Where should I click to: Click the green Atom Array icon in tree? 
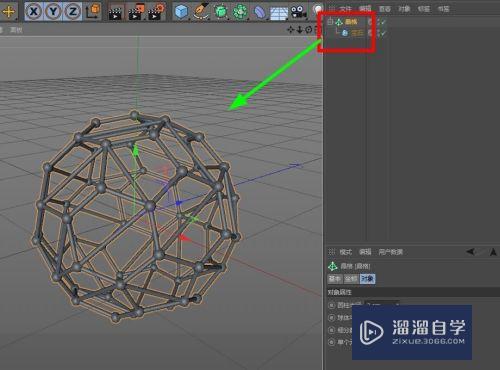point(339,22)
